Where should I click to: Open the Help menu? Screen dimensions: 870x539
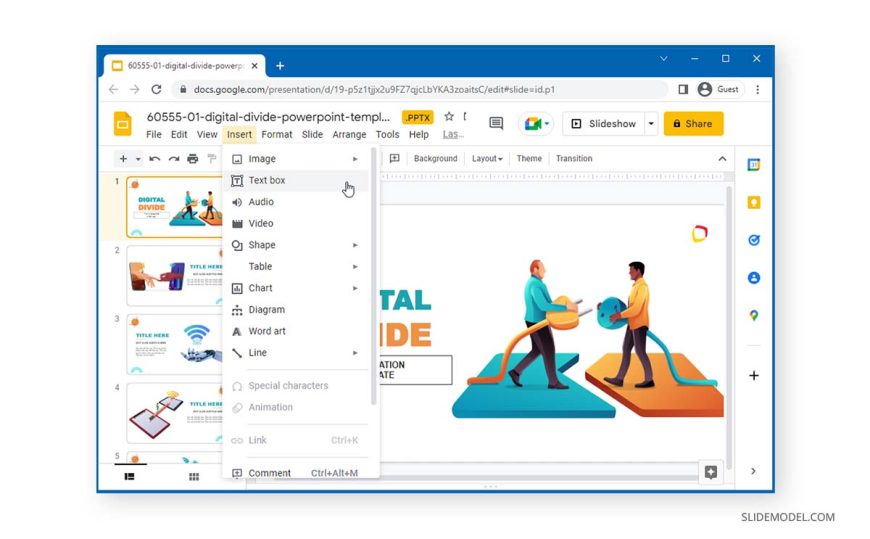coord(419,134)
